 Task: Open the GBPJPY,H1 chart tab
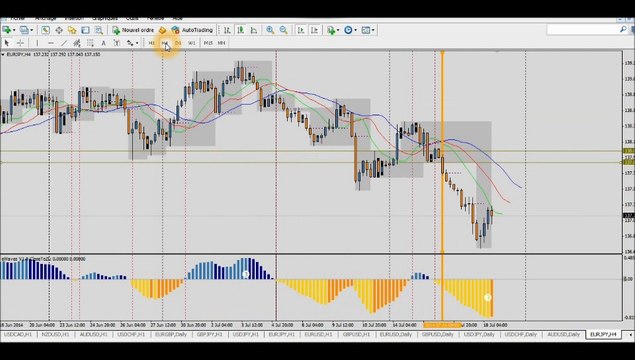coord(210,334)
